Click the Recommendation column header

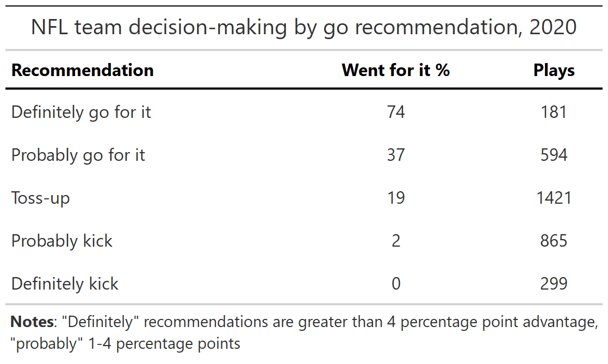click(83, 70)
